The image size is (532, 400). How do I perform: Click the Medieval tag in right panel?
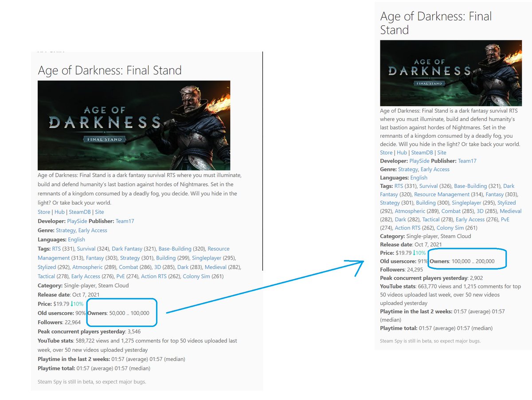(x=510, y=211)
